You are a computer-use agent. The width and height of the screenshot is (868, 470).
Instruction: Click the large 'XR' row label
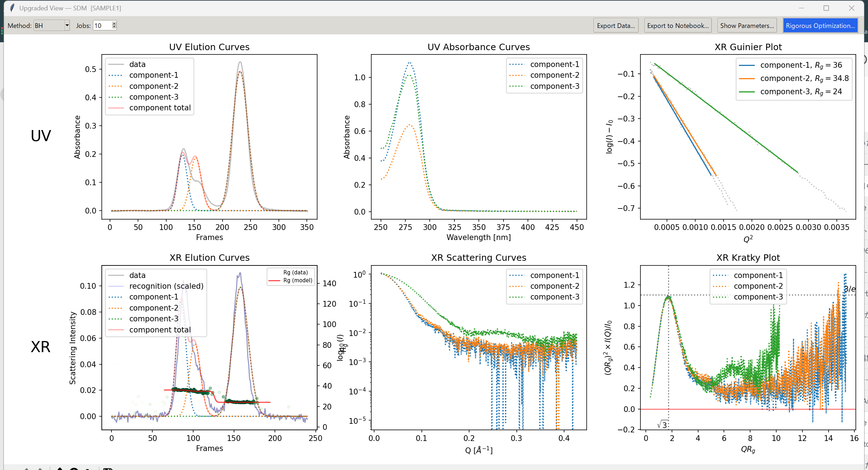(x=40, y=347)
